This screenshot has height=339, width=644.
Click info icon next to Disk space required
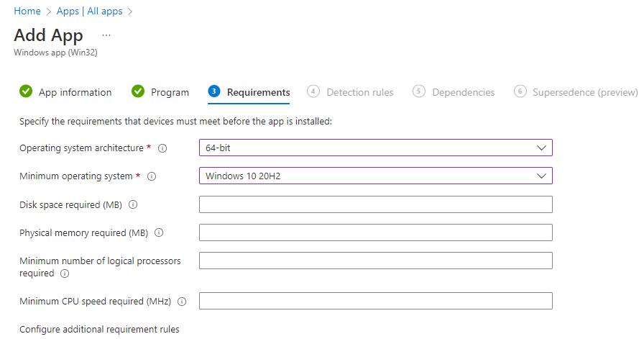133,205
